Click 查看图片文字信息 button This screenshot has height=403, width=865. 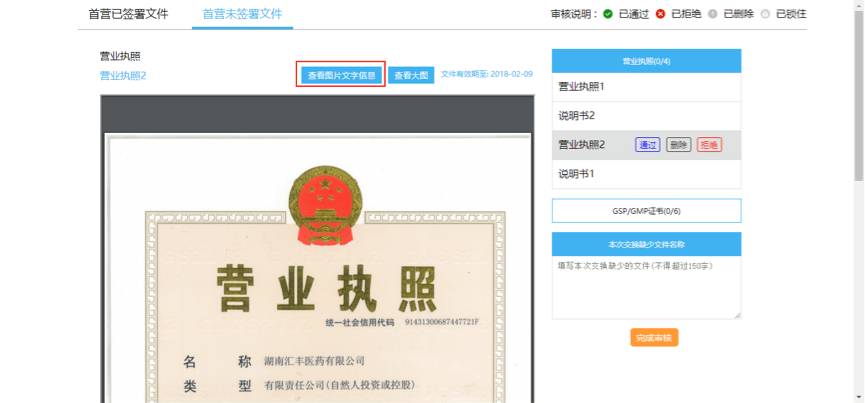(341, 76)
